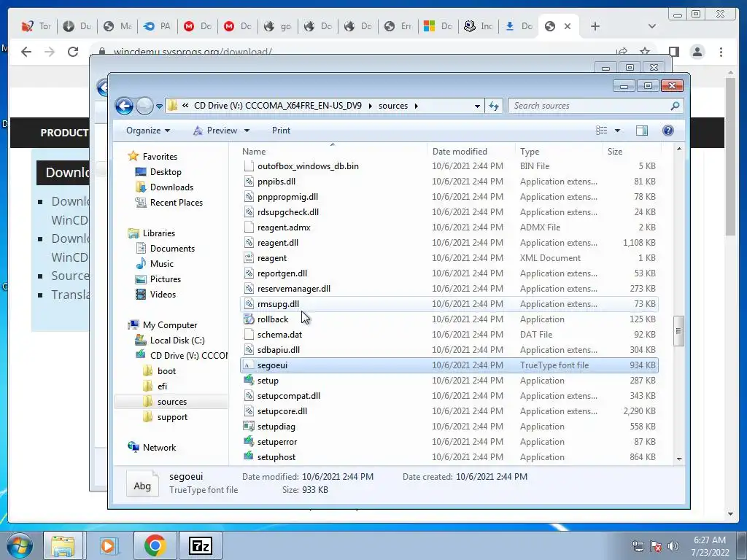Select the rollback application icon
Screen dimensions: 747x560
pyautogui.click(x=248, y=319)
